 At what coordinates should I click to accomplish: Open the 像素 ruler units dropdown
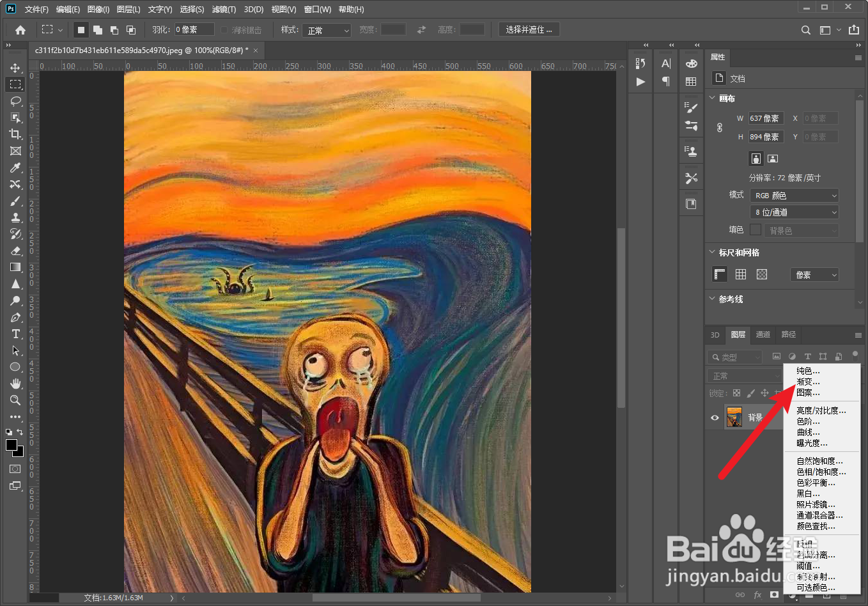point(814,275)
